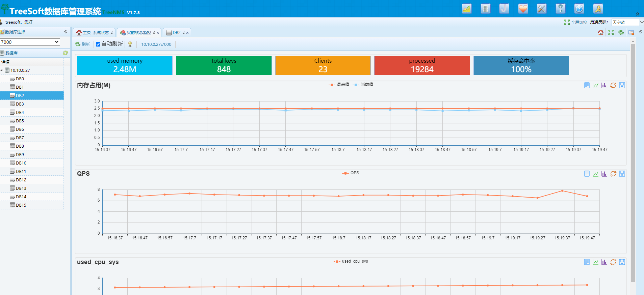Click the database cylinder icon in header
This screenshot has height=295, width=644.
coord(486,9)
